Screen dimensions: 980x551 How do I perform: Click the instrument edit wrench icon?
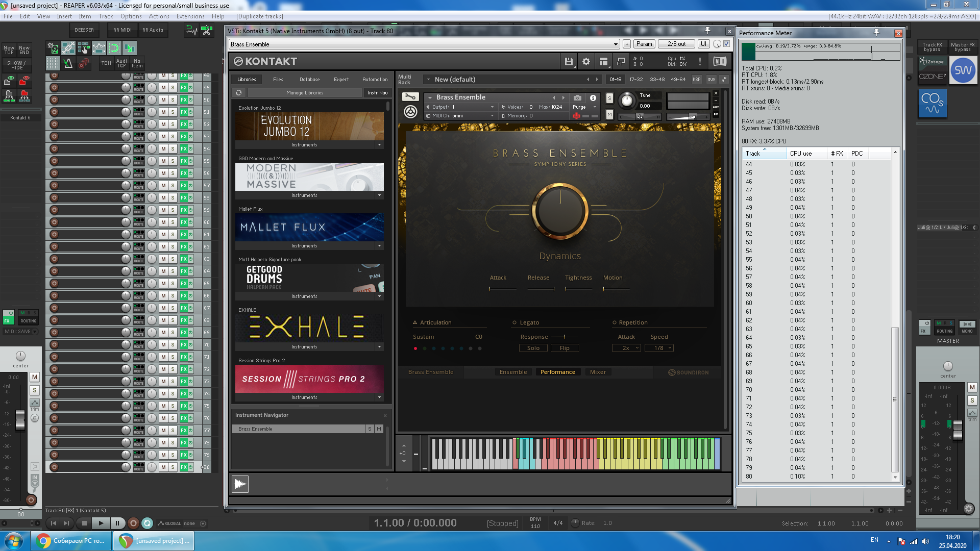(x=410, y=97)
